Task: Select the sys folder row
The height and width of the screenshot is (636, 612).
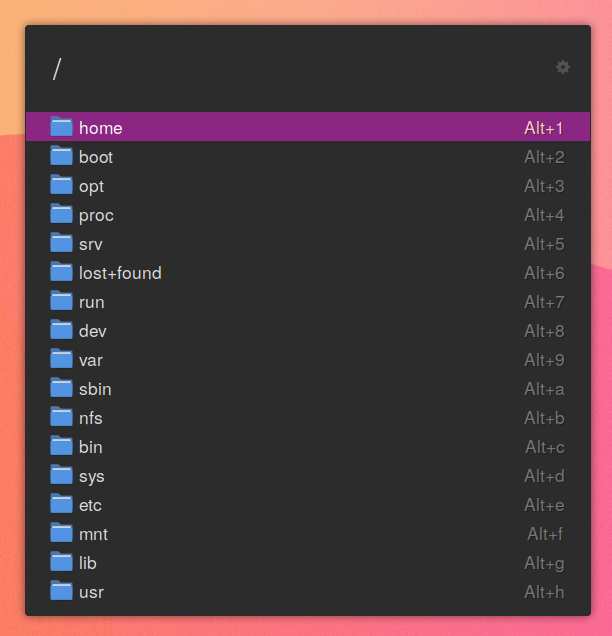Action: tap(308, 476)
